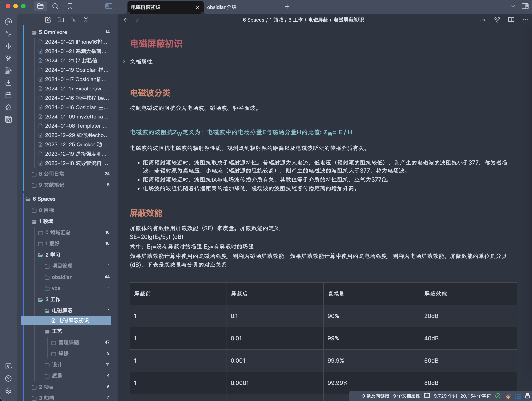
Task: Open more options three-dot menu
Action: coord(525,20)
